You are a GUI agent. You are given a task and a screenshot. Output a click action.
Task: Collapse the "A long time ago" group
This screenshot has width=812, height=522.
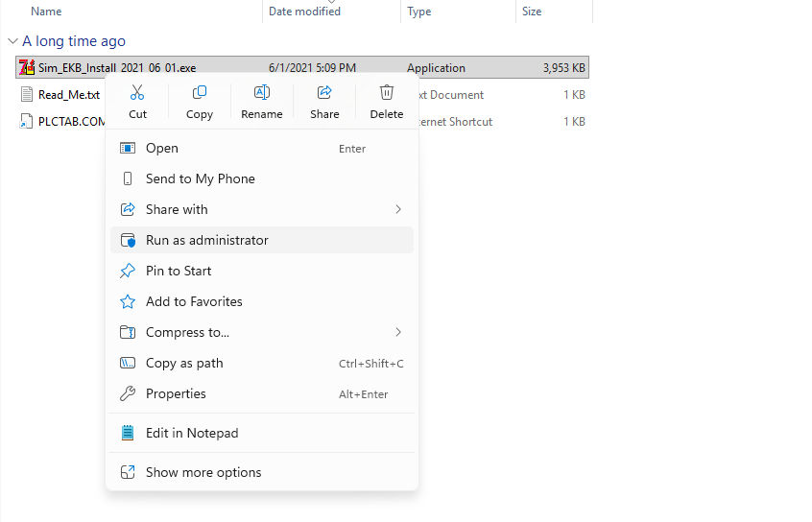pyautogui.click(x=12, y=41)
